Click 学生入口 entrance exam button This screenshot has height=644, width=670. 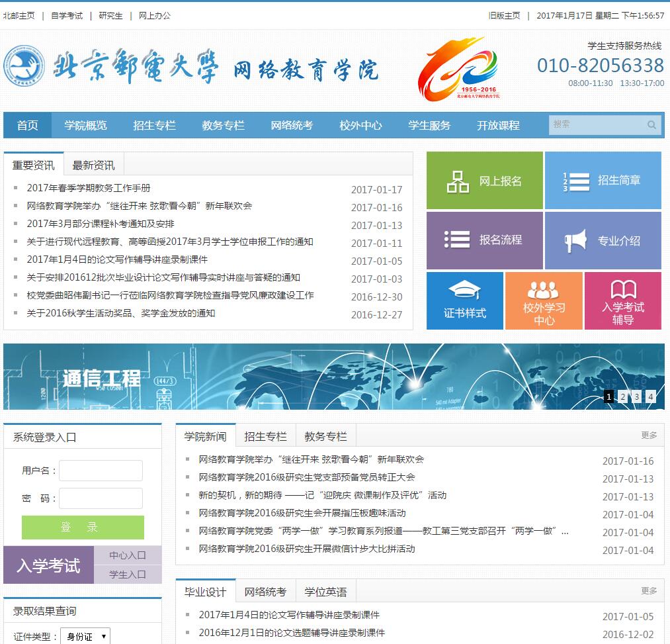(128, 575)
